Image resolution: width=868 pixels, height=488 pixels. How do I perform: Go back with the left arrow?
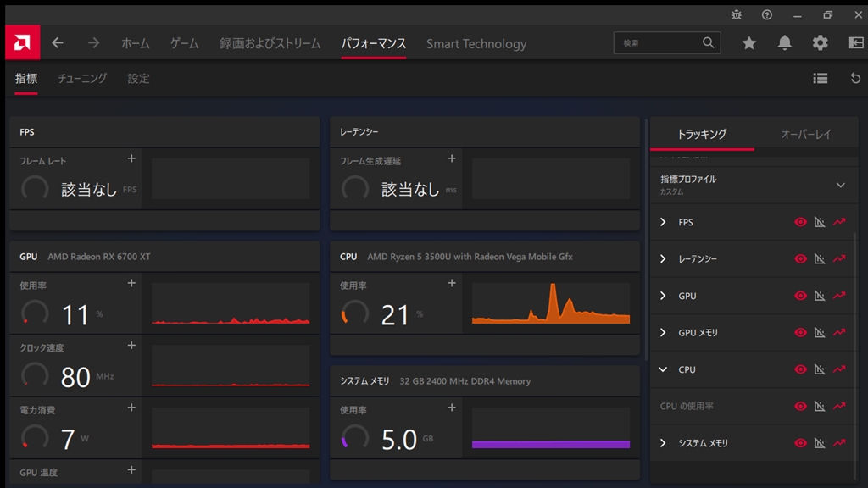58,43
